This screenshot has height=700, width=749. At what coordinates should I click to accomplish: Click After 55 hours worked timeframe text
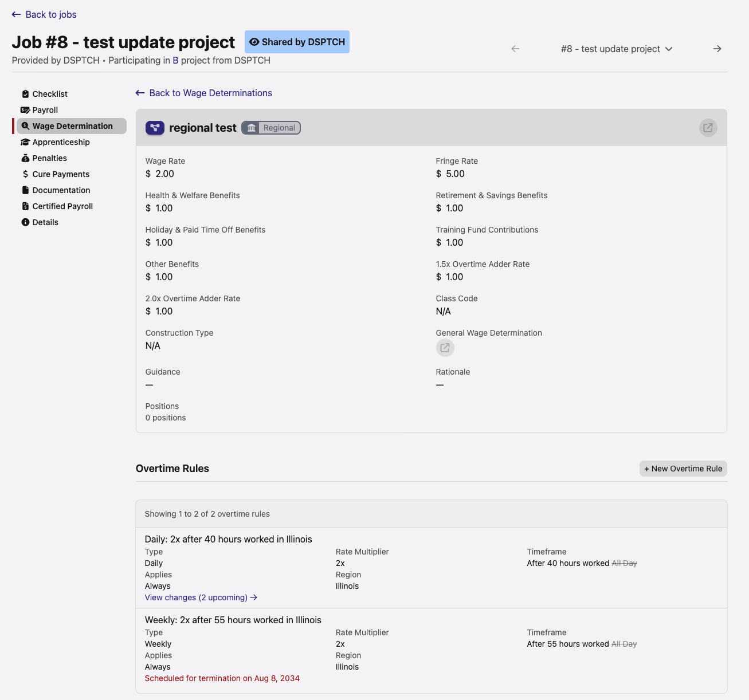[568, 644]
